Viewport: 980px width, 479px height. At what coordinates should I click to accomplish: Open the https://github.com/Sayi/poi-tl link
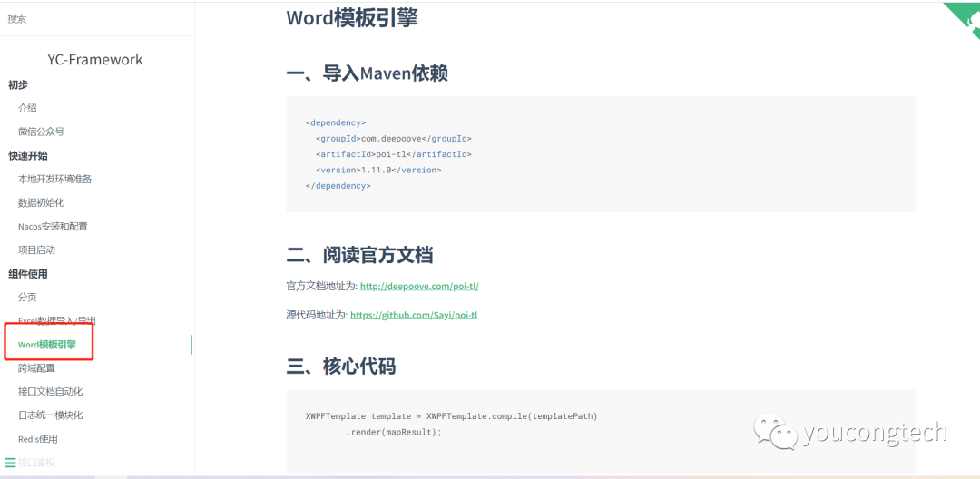[414, 316]
